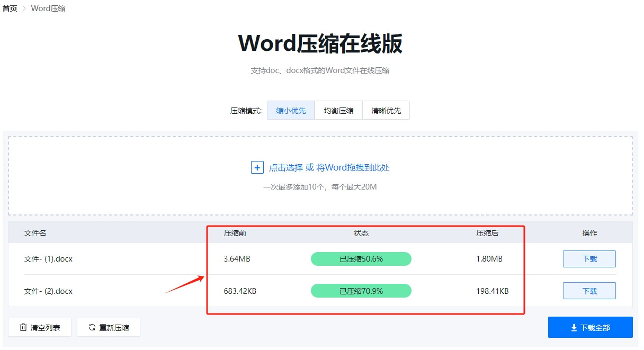Click the 一次最多添加10个 hint text

pos(320,187)
